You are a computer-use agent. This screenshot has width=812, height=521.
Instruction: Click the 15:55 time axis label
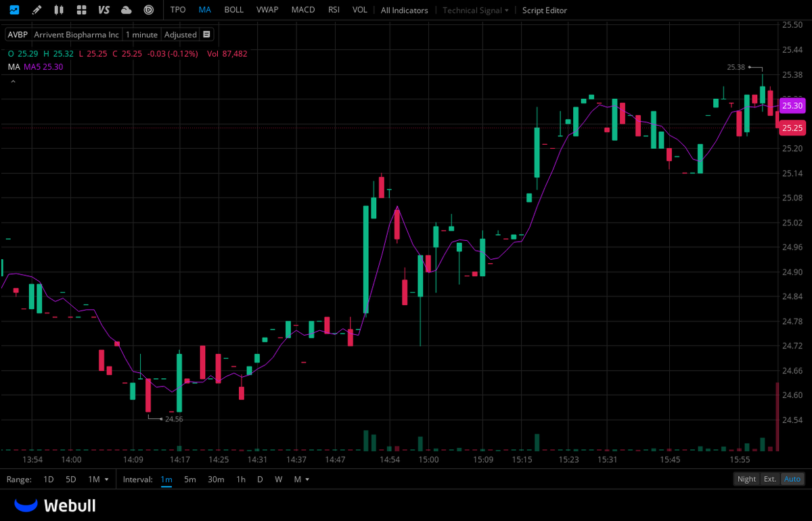pos(740,459)
